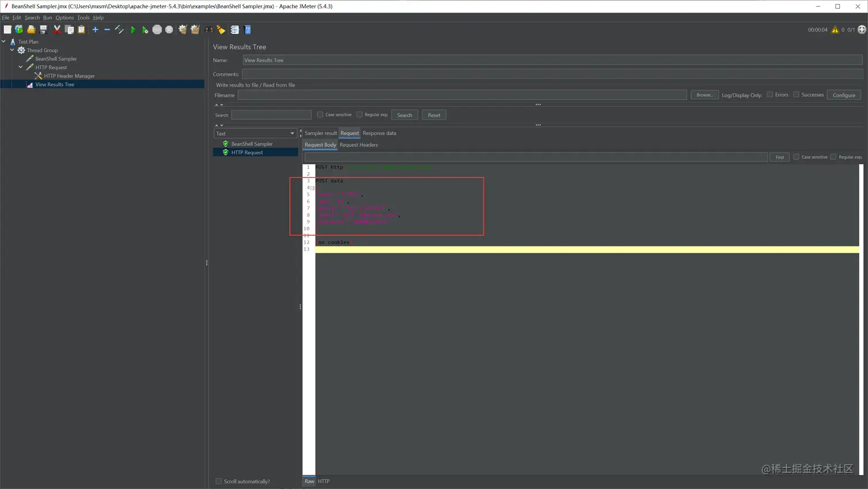Viewport: 868px width, 489px height.
Task: Click the Shutdown threads icon
Action: [169, 29]
